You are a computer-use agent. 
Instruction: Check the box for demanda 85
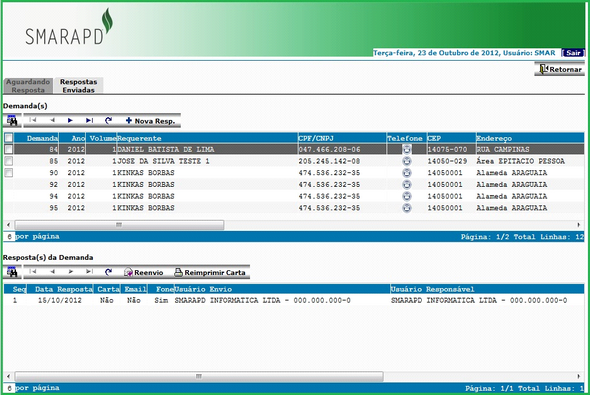[x=9, y=161]
